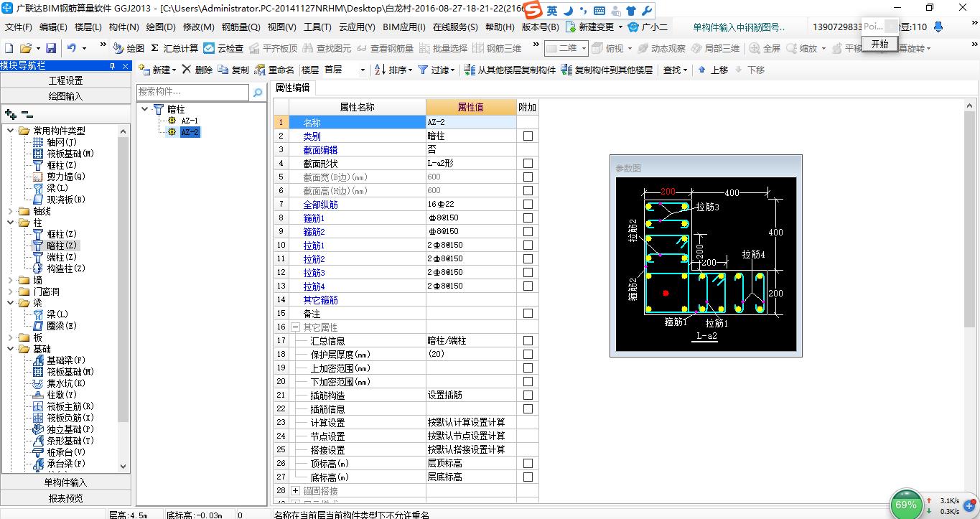Toggle the 箍筋1 row checkbox
This screenshot has height=519, width=980.
click(x=528, y=218)
